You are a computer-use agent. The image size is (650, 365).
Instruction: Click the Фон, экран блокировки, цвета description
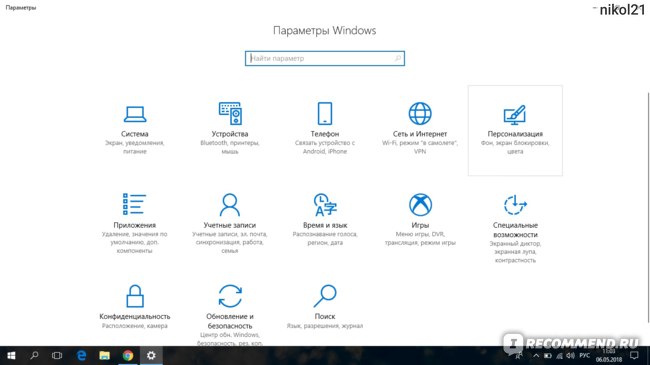515,147
